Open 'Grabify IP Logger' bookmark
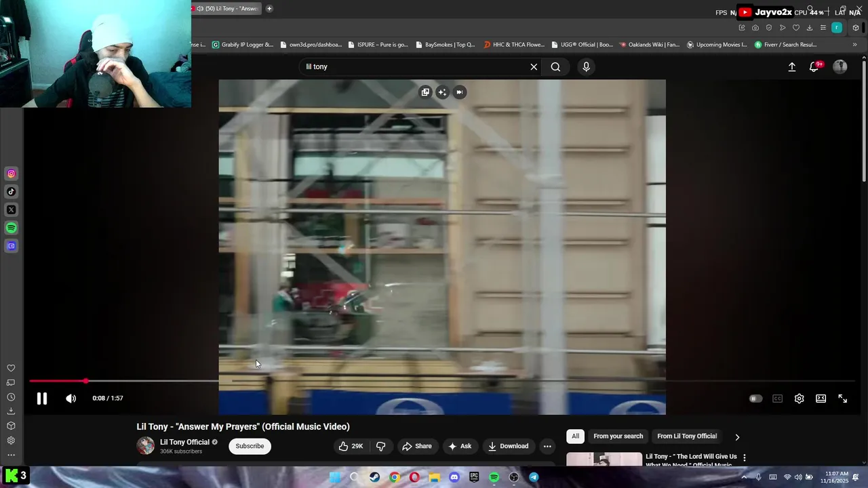The width and height of the screenshot is (868, 488). point(242,45)
